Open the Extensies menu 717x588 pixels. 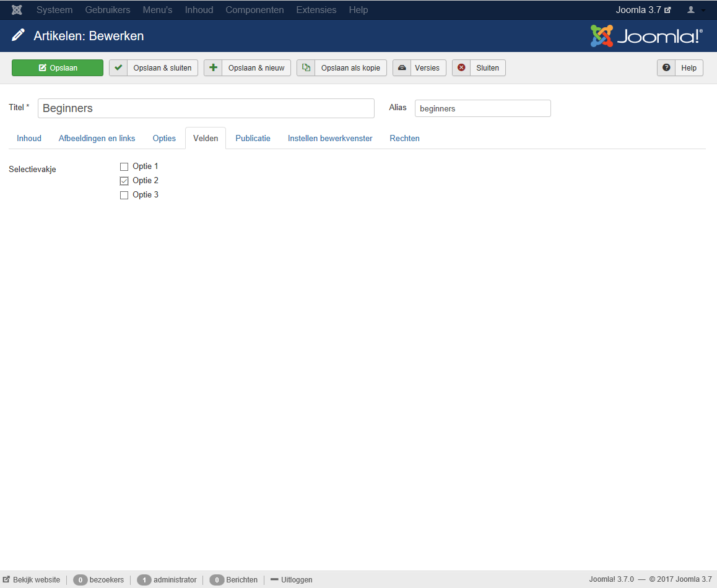[x=316, y=10]
